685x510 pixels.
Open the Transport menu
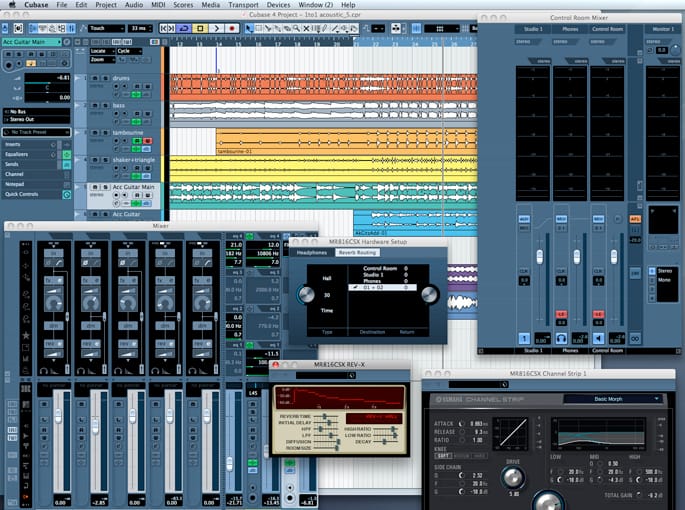[243, 5]
